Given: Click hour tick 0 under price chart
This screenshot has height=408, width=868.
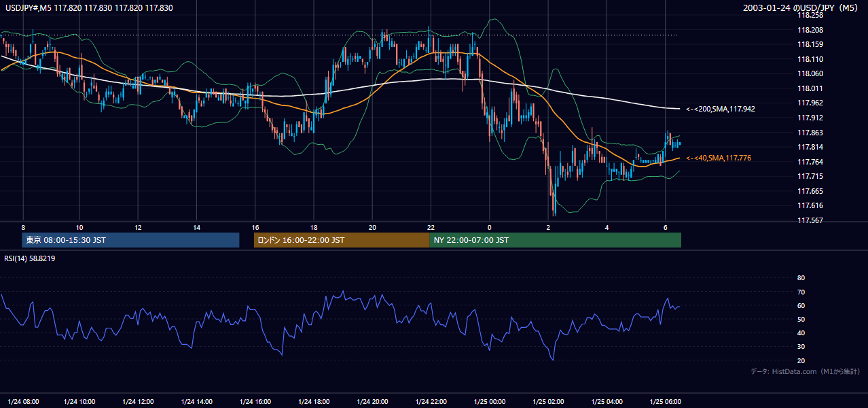Looking at the screenshot, I should (489, 227).
